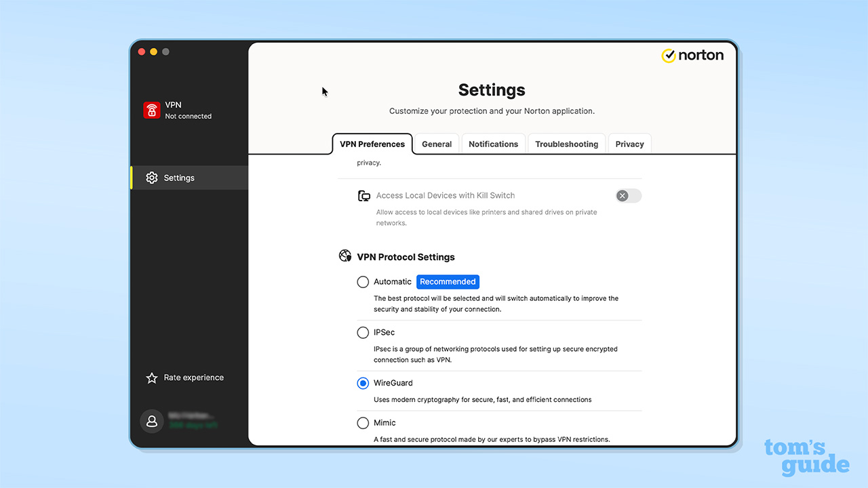
Task: Select the Automatic protocol option
Action: click(363, 281)
